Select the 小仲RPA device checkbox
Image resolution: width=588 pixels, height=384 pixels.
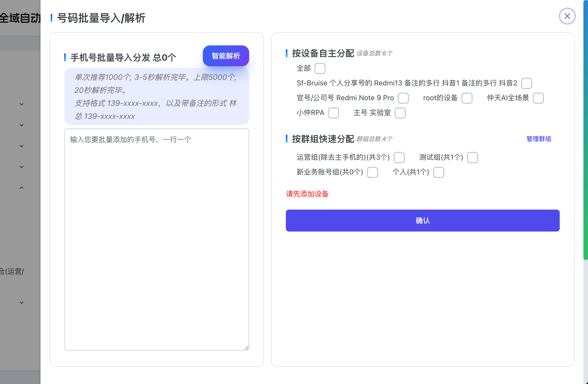[333, 113]
